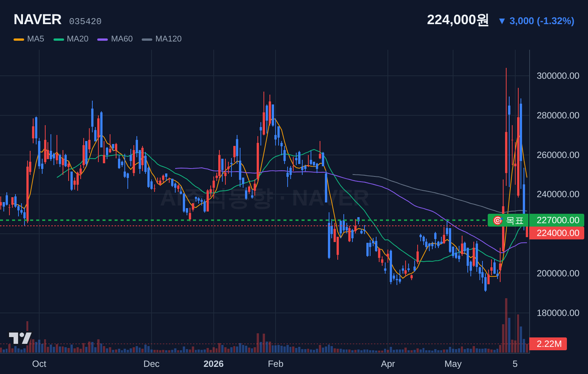Toggle the MA60 legend item

pyautogui.click(x=115, y=39)
